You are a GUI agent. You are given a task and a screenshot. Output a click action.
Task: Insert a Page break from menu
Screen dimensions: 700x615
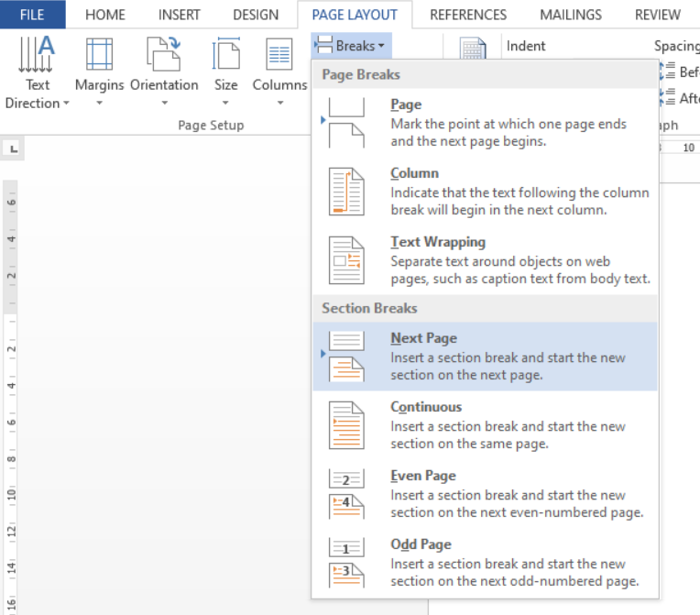coord(485,123)
